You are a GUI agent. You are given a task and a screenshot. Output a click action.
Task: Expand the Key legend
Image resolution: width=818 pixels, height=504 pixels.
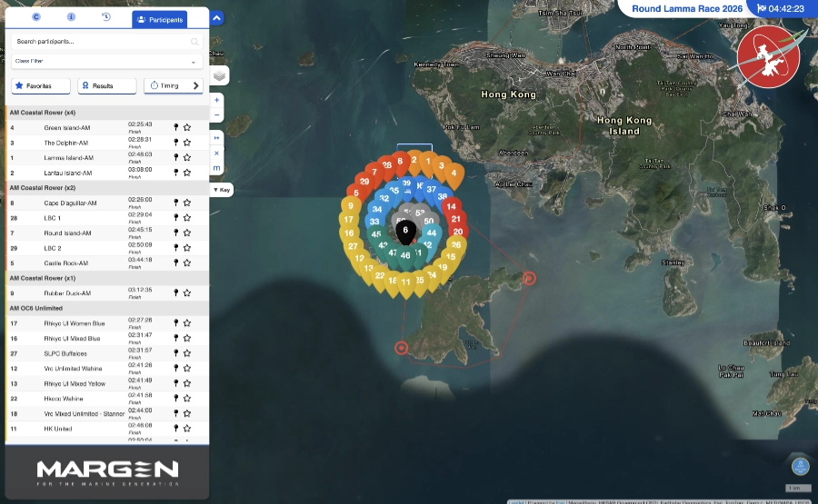222,190
